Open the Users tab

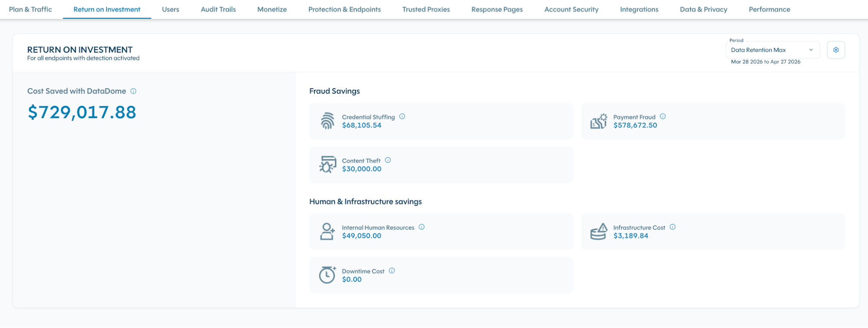171,9
